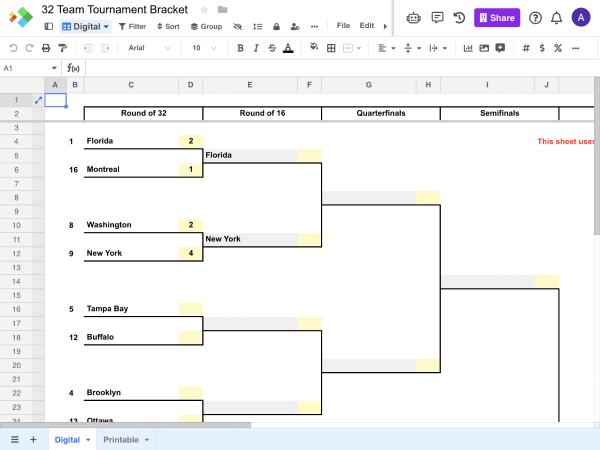
Task: Click the Filter button
Action: 132,26
